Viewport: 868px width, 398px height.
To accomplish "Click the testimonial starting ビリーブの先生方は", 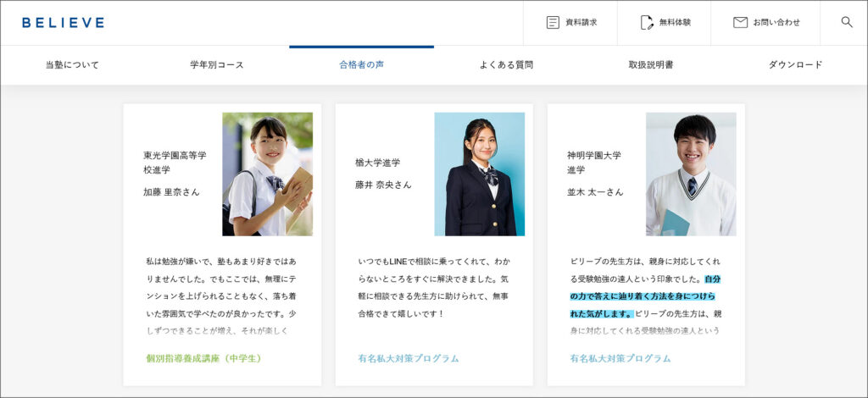I will pos(646,296).
